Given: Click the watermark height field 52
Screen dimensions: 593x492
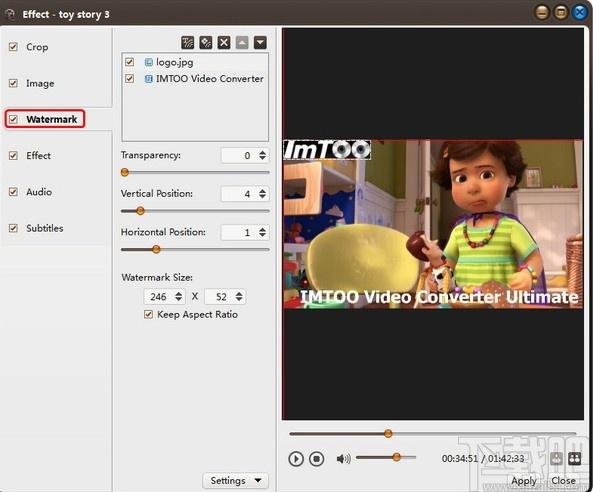Looking at the screenshot, I should [x=225, y=297].
